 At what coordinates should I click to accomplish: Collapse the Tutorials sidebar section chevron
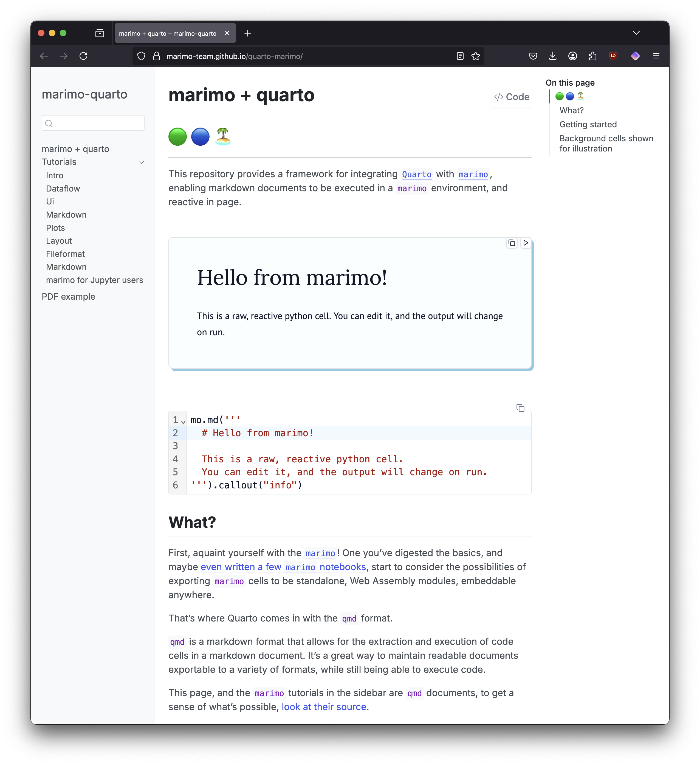pos(141,162)
